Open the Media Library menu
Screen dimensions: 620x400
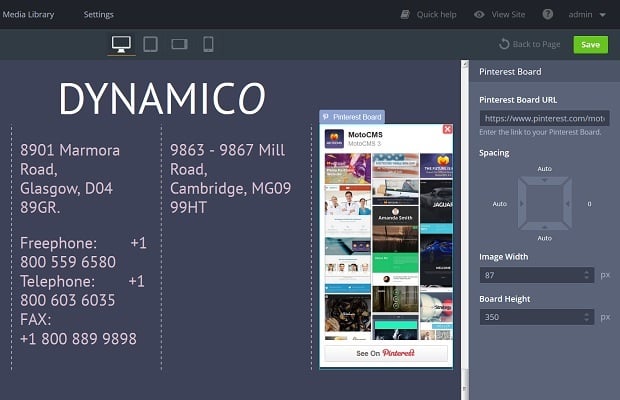point(27,15)
